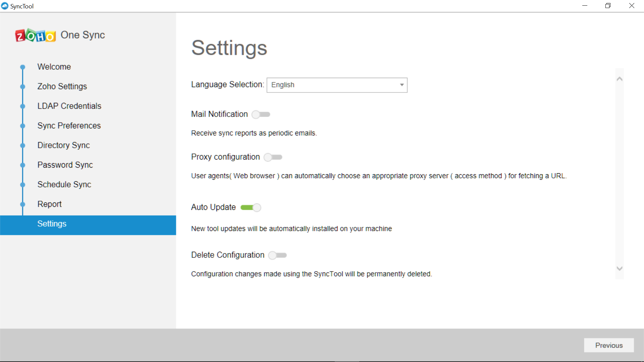Click the Directory Sync step bullet dot
This screenshot has width=644, height=362.
point(22,145)
